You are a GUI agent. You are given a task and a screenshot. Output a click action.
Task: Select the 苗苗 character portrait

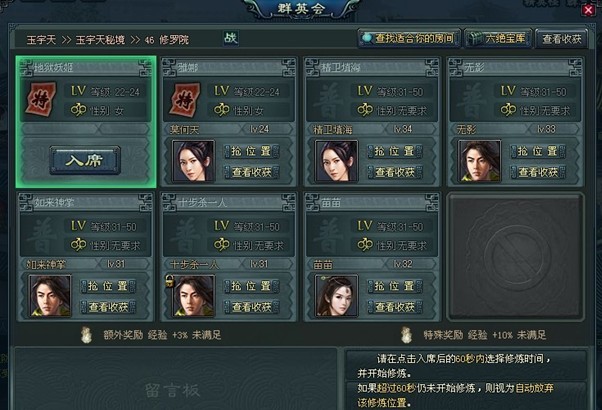point(336,296)
